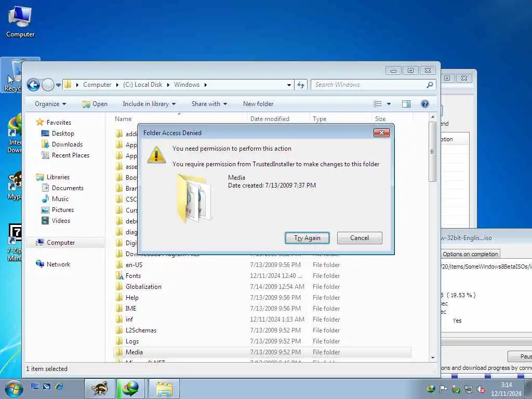Select the Logs folder
The image size is (532, 399).
pyautogui.click(x=132, y=341)
